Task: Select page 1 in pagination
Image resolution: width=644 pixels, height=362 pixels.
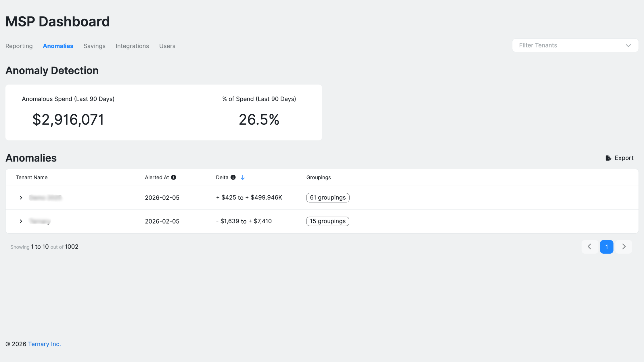Action: pyautogui.click(x=607, y=247)
